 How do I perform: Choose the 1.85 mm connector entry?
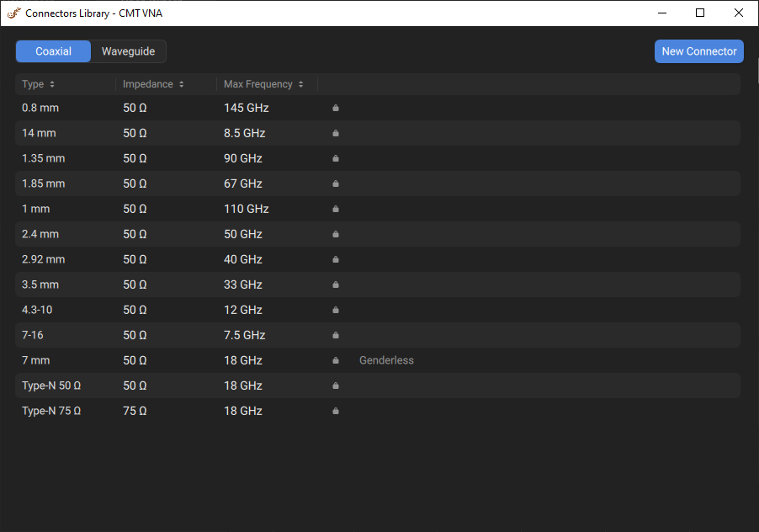[43, 184]
